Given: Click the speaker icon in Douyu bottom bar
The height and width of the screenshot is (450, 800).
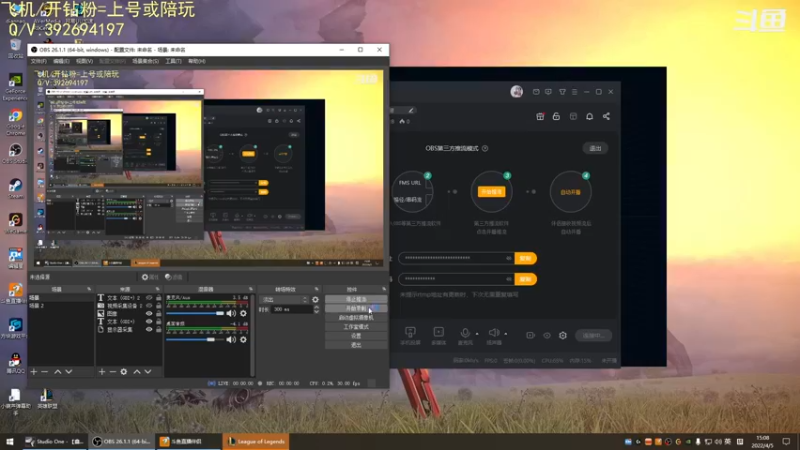Looking at the screenshot, I should point(493,333).
